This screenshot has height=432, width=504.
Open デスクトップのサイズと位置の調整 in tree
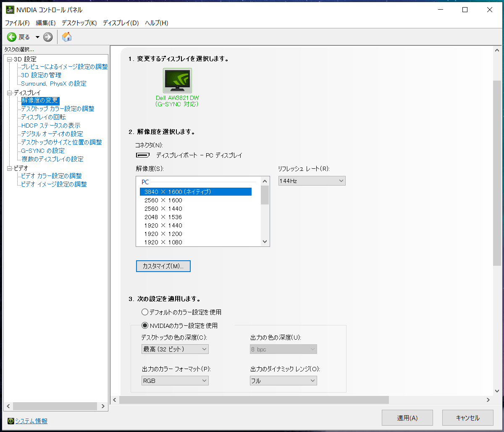(61, 142)
